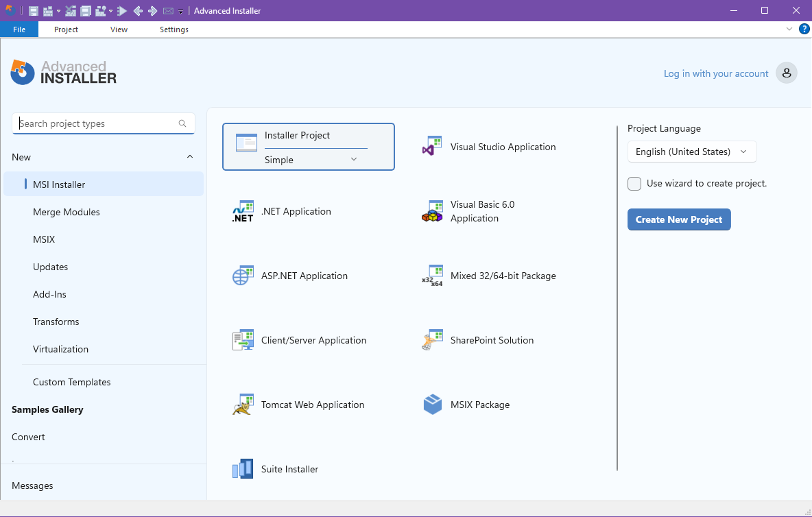
Task: Open the Messages section
Action: click(32, 486)
